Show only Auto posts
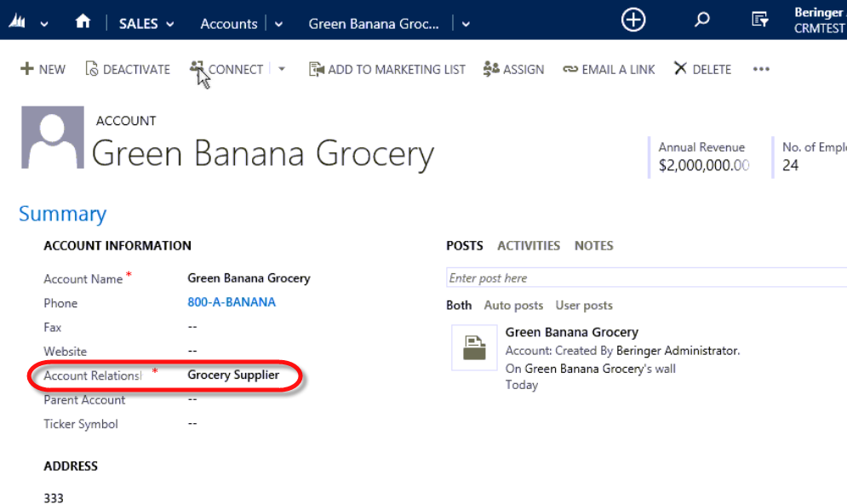The width and height of the screenshot is (847, 504). [x=513, y=305]
